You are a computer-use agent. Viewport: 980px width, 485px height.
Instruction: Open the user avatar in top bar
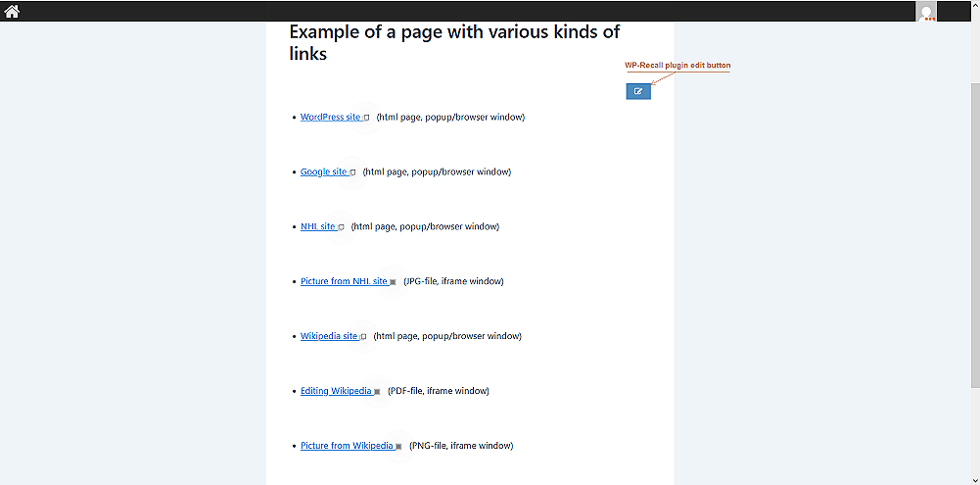point(926,11)
